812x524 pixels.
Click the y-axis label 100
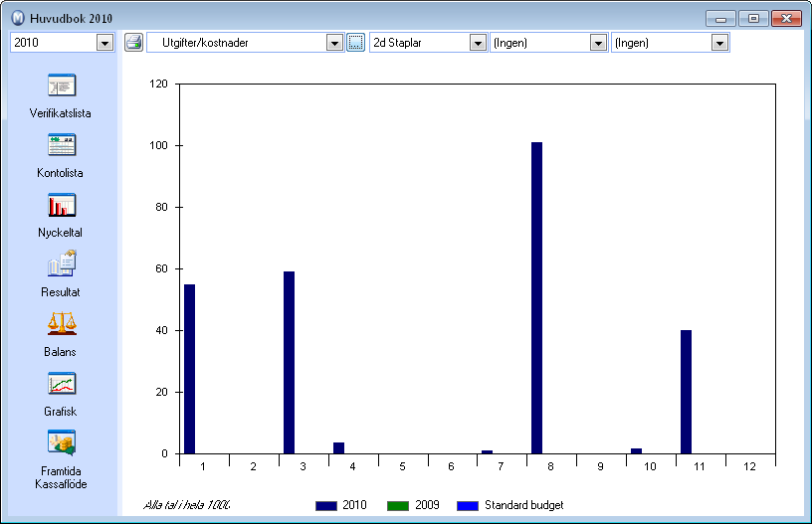point(158,145)
